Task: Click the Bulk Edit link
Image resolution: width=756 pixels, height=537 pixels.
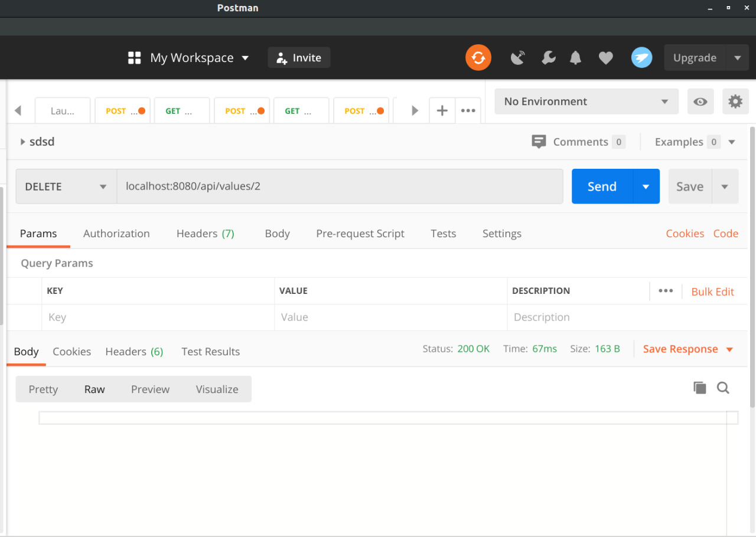Action: (713, 292)
